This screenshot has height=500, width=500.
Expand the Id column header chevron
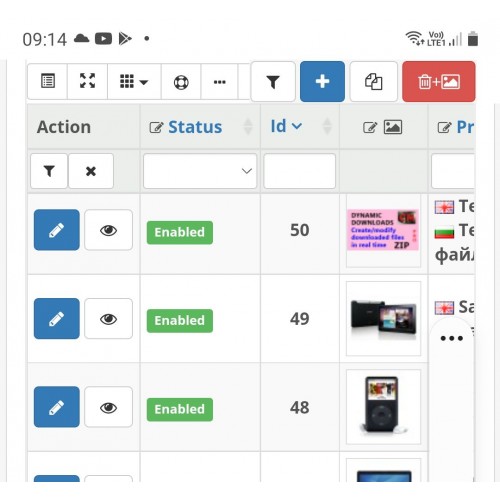(x=297, y=126)
